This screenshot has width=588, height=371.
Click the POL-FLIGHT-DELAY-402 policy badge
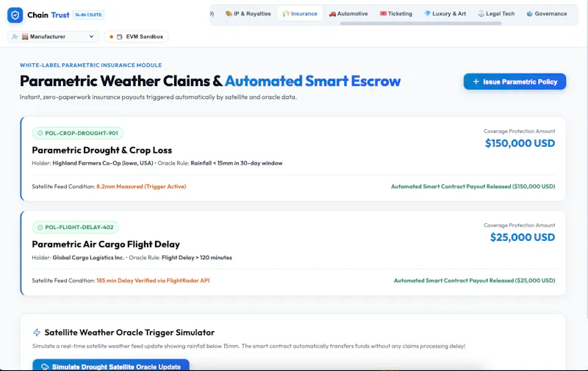pos(76,227)
